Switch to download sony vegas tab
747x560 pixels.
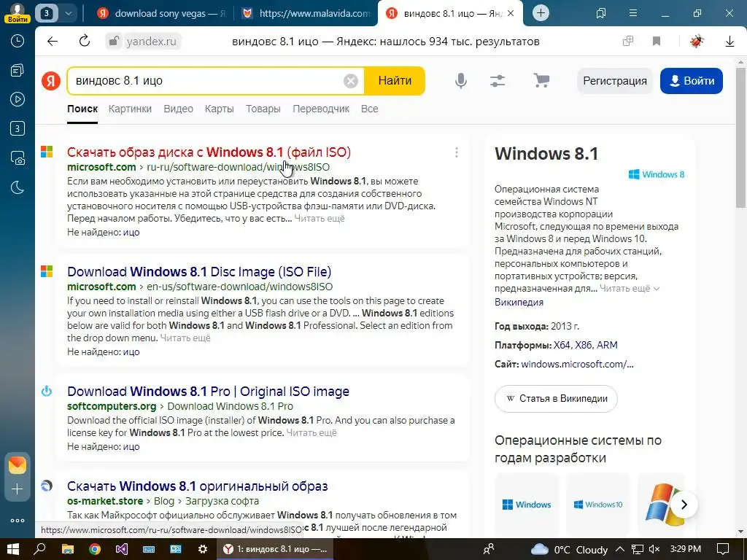(162, 13)
